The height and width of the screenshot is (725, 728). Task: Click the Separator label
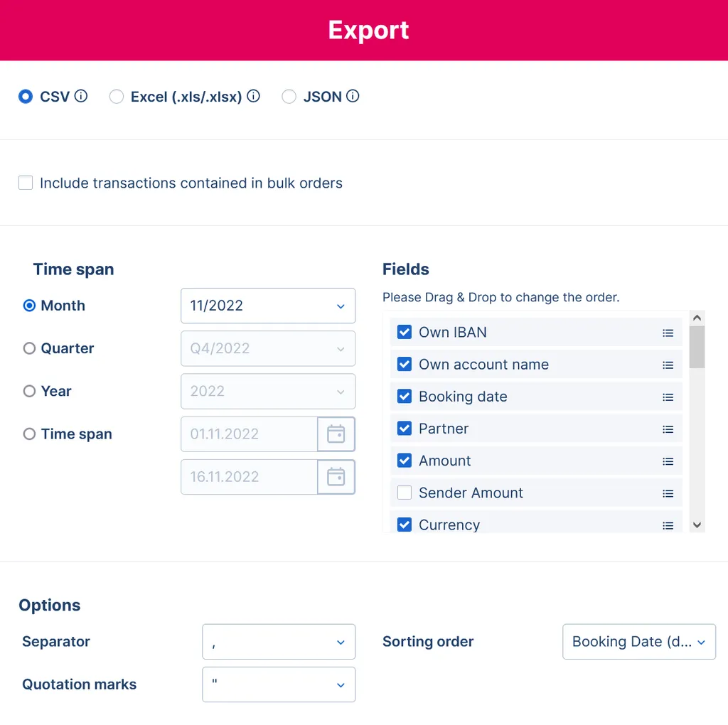(56, 641)
